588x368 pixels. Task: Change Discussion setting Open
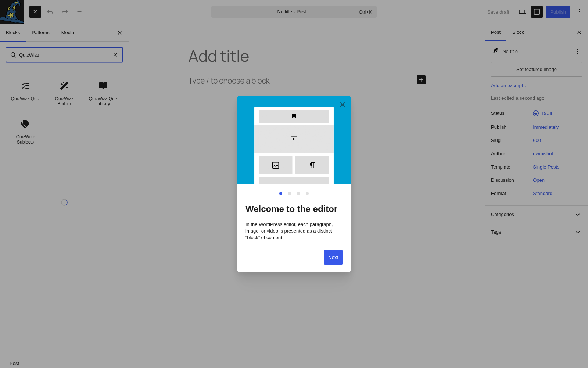pyautogui.click(x=539, y=180)
